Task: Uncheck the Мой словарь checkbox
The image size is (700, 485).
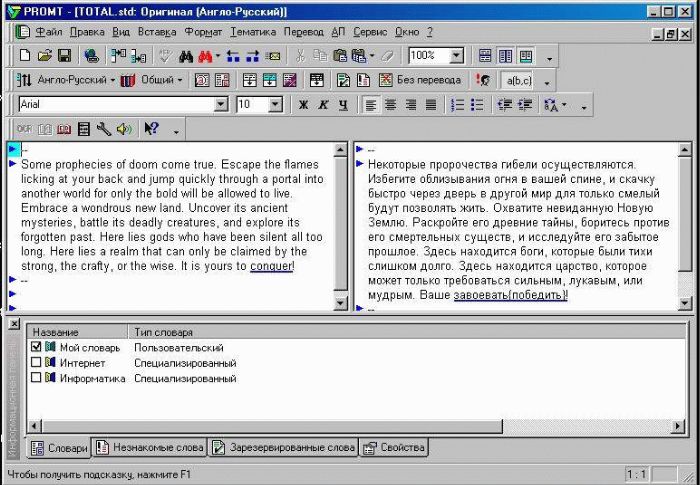Action: pos(36,347)
